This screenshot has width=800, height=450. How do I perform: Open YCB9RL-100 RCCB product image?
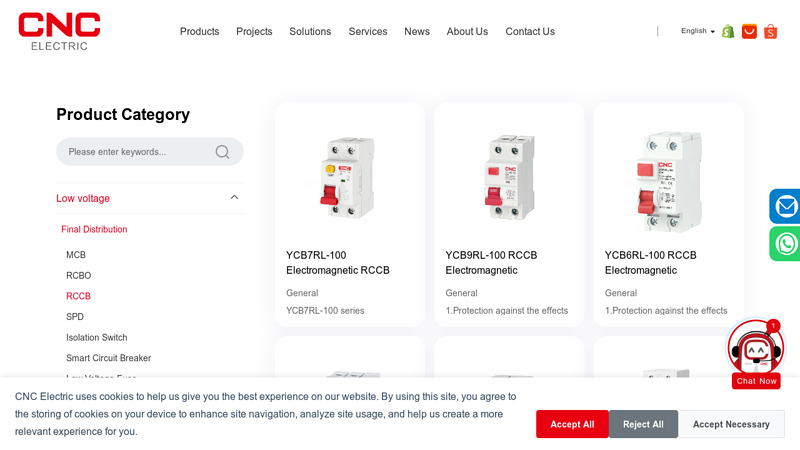509,177
